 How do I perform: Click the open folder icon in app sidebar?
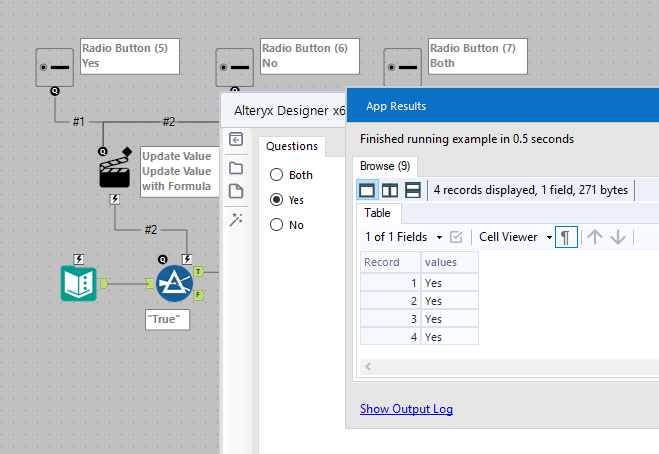pos(236,168)
